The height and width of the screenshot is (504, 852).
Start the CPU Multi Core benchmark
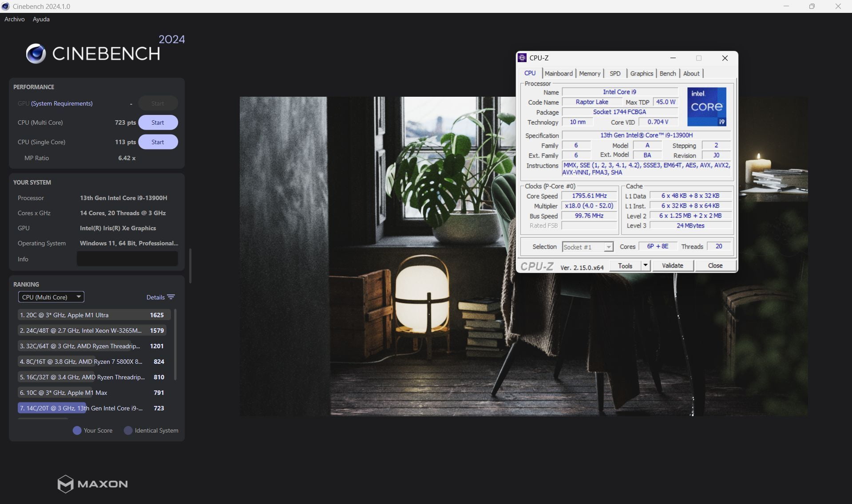pos(158,122)
